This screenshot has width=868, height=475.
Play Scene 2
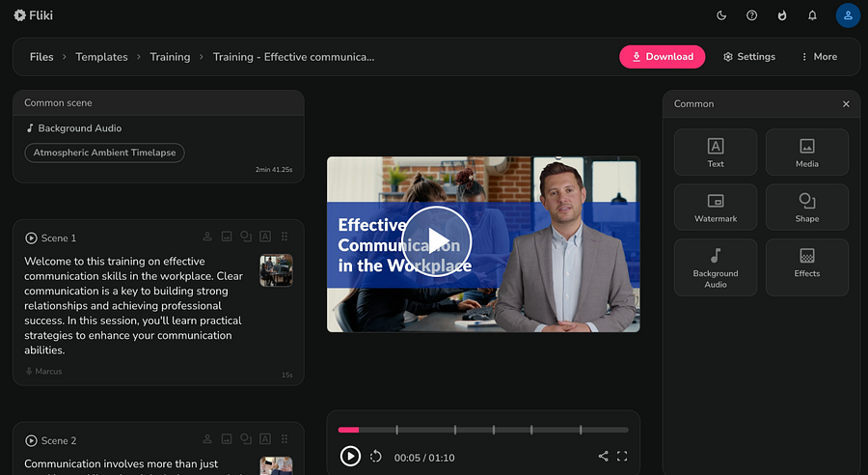click(x=31, y=440)
